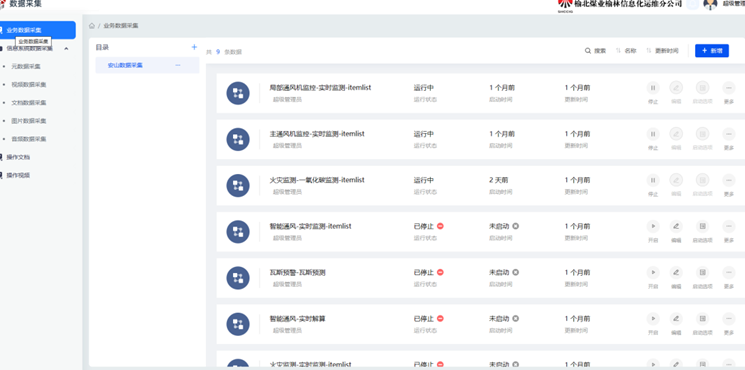Click 运行中 status of 主通风机监控 row
Screen dimensions: 745x370
point(424,134)
